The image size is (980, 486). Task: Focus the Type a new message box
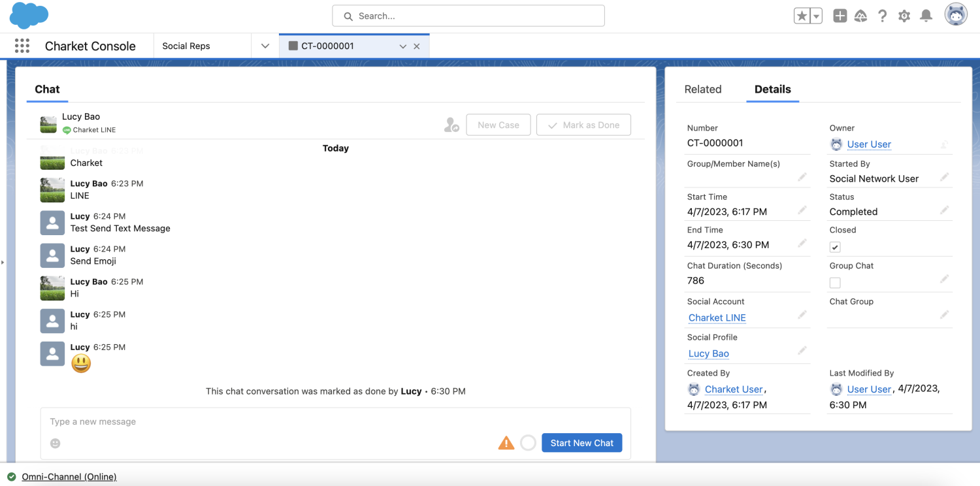[x=336, y=421]
